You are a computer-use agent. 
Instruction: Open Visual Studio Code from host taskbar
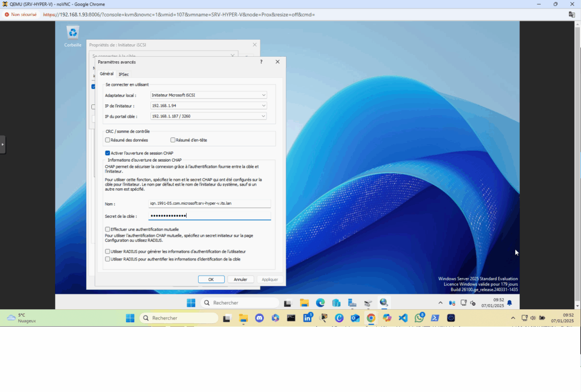point(403,318)
